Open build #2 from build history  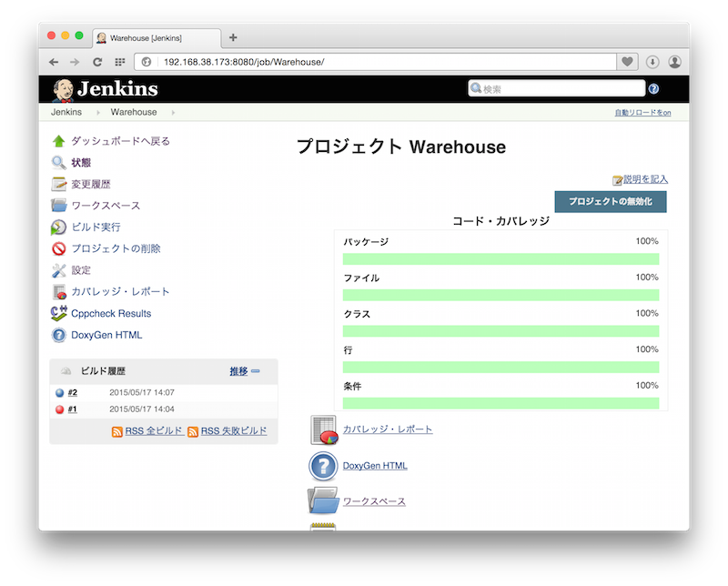pos(72,393)
